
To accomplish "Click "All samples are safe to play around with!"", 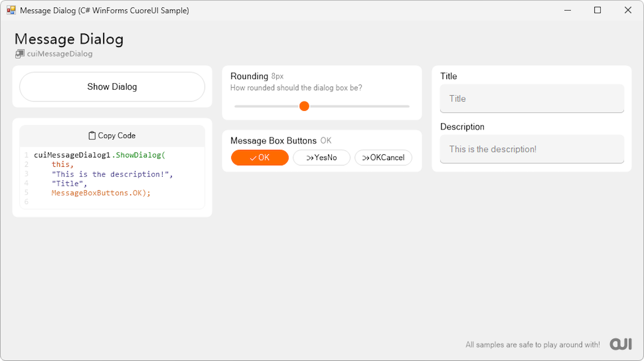I will 533,345.
